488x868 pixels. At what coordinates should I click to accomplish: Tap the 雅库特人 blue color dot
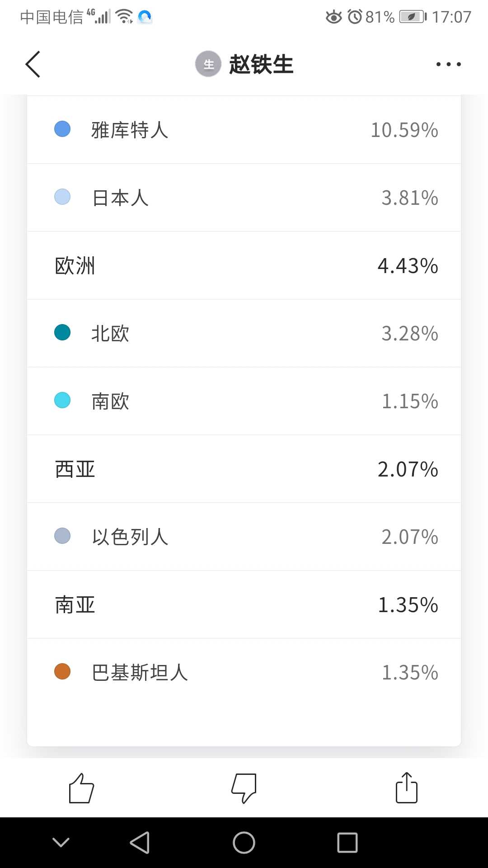(x=62, y=129)
